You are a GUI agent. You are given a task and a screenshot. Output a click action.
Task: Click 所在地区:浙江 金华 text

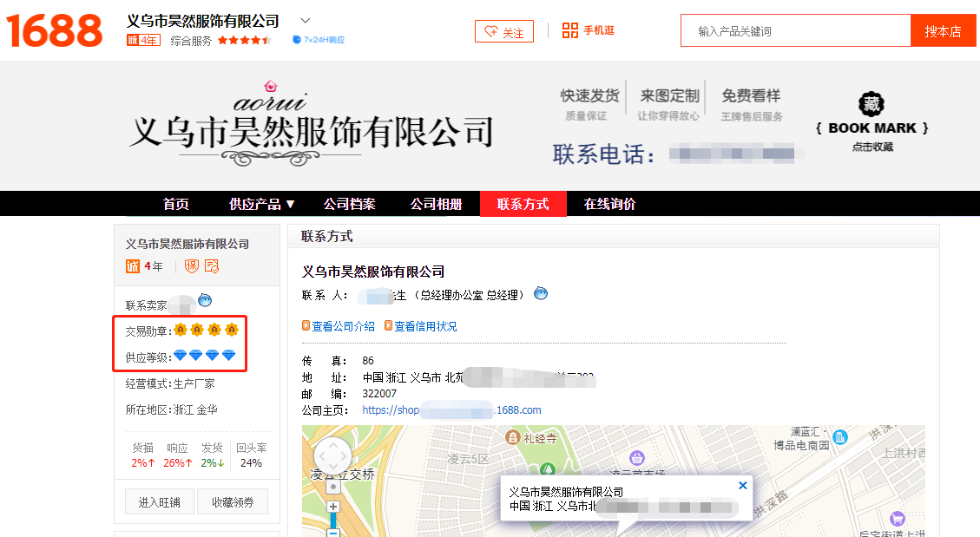click(x=171, y=409)
